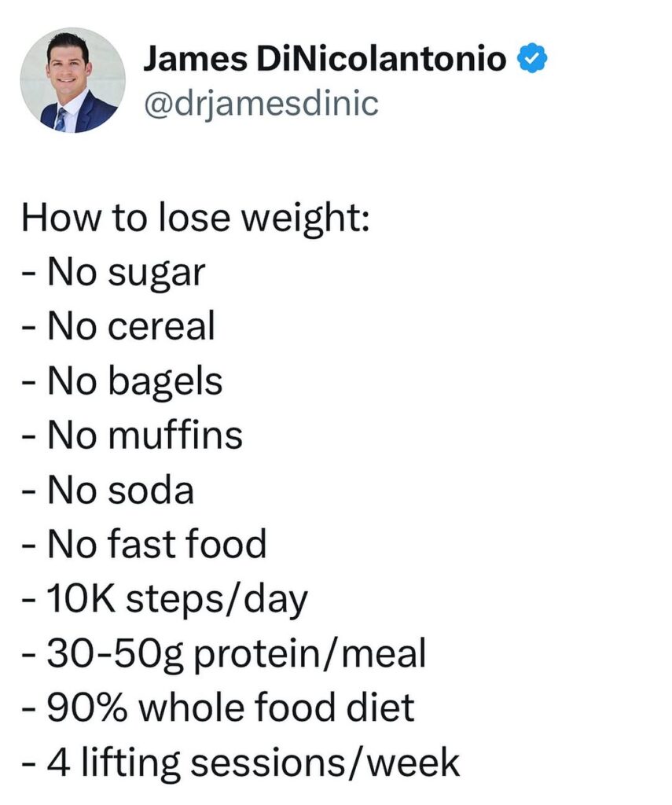Click the 'No fast food' line
The height and width of the screenshot is (805, 672).
pos(145,544)
